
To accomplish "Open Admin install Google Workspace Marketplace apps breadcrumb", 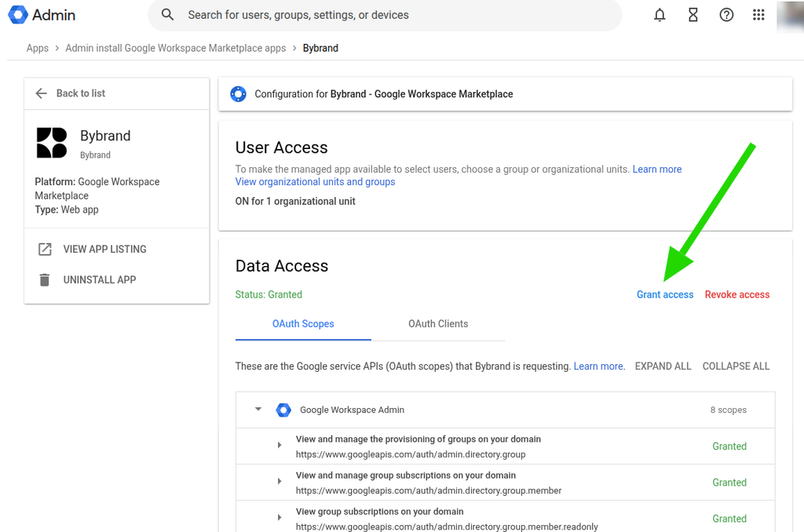I will click(175, 48).
